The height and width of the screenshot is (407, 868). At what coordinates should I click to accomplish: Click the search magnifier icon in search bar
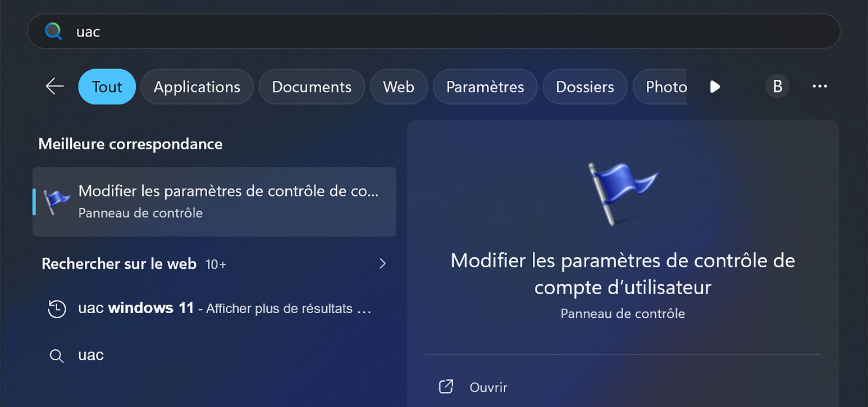[53, 31]
